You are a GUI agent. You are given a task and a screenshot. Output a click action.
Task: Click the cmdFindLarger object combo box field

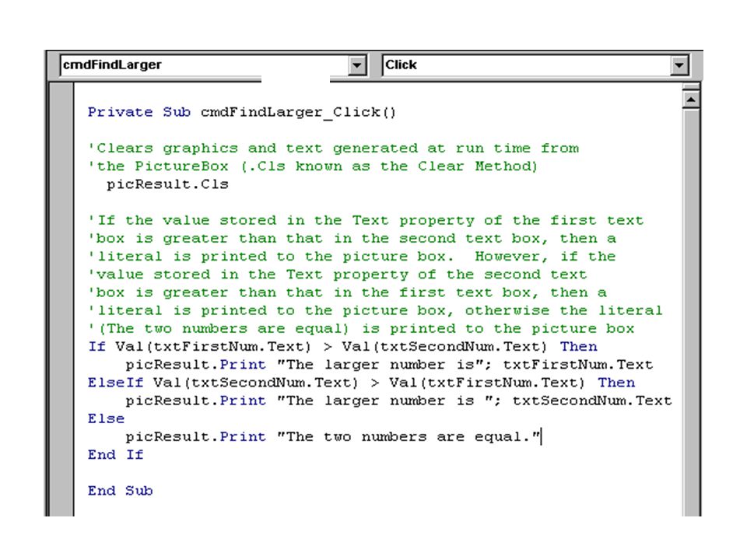pyautogui.click(x=213, y=65)
